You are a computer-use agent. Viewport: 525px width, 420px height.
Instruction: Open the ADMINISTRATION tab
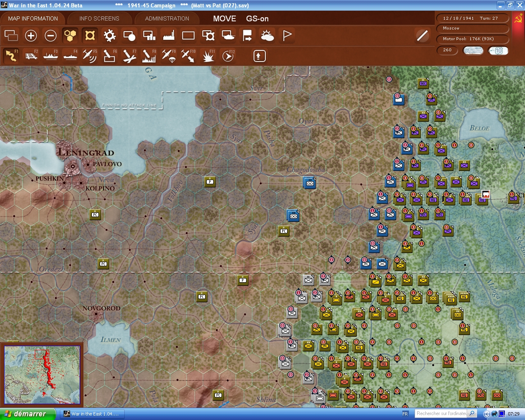[167, 18]
